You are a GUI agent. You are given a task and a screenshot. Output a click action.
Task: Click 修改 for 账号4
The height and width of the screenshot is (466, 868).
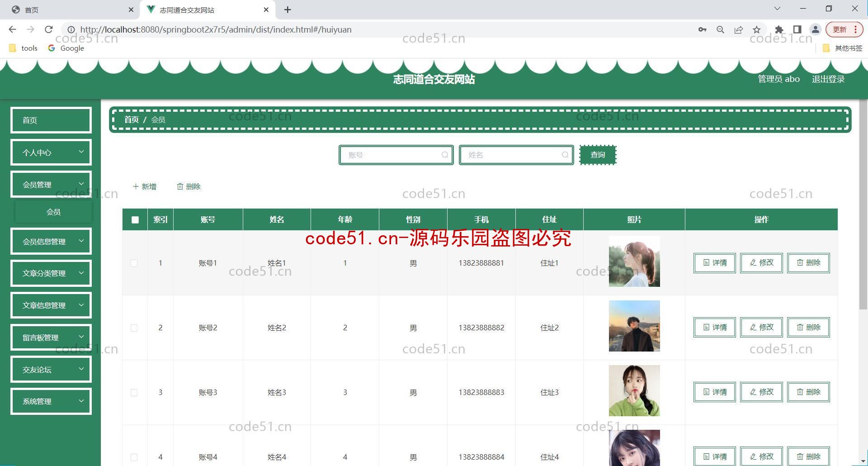tap(762, 456)
